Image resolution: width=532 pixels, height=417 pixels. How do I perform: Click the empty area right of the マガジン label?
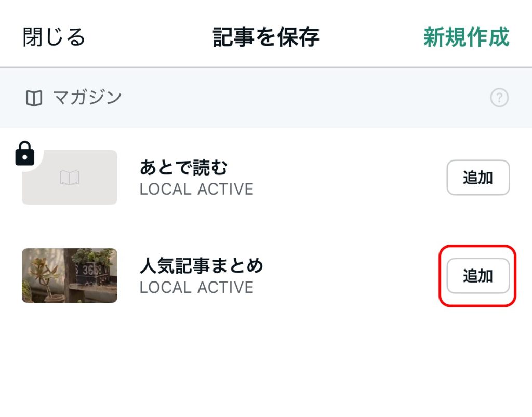click(305, 98)
